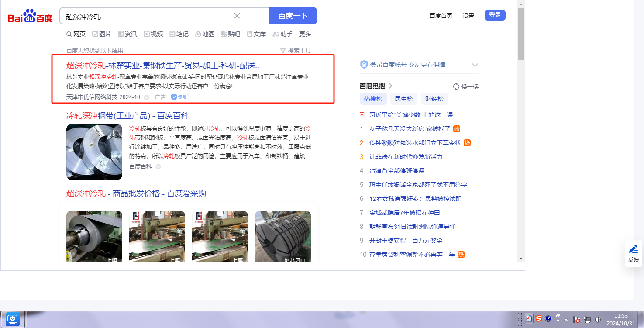Viewport: 644px width, 328px height.
Task: Open Sogou input method tray icon
Action: 539,319
